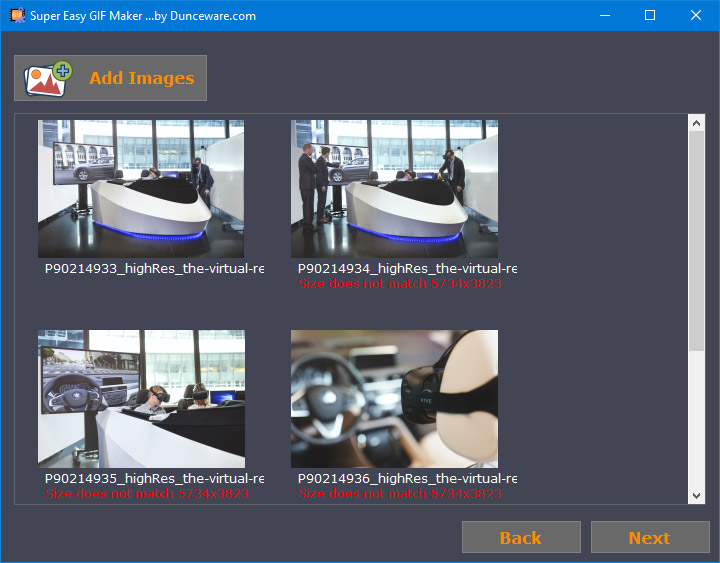Click the P90214934_highRes file name
The image size is (720, 563).
pyautogui.click(x=407, y=268)
